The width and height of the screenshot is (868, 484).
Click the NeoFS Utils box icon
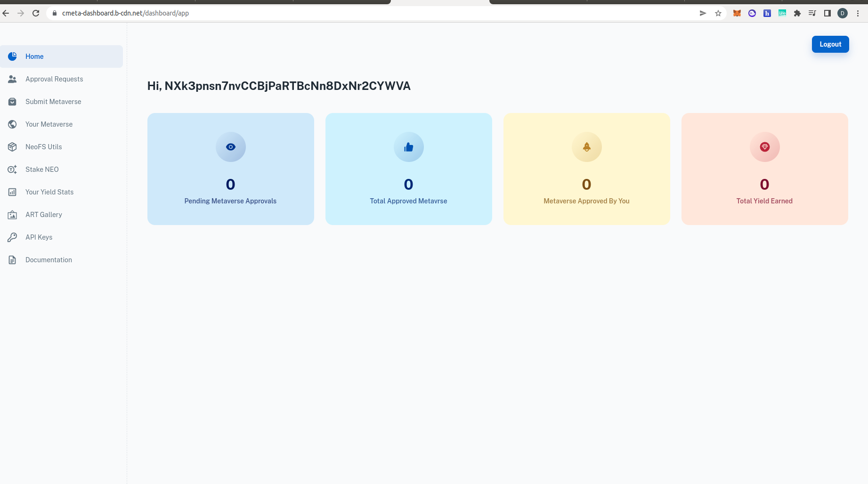(12, 147)
